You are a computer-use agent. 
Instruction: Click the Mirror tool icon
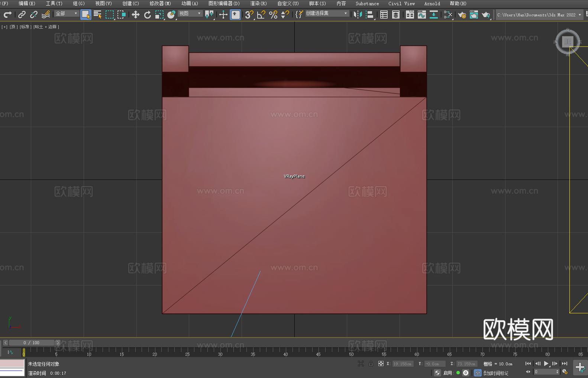[358, 14]
